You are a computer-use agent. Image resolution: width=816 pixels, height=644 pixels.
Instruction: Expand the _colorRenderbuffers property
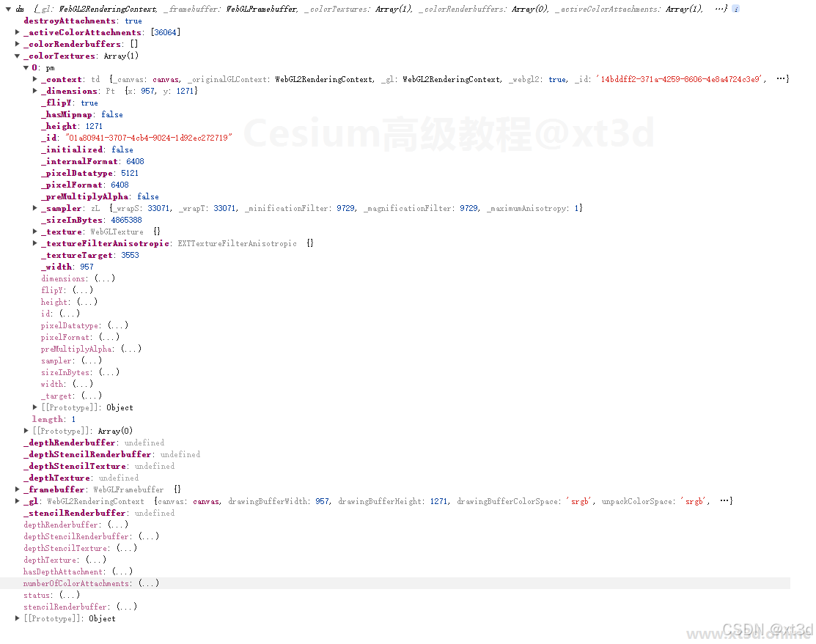18,44
